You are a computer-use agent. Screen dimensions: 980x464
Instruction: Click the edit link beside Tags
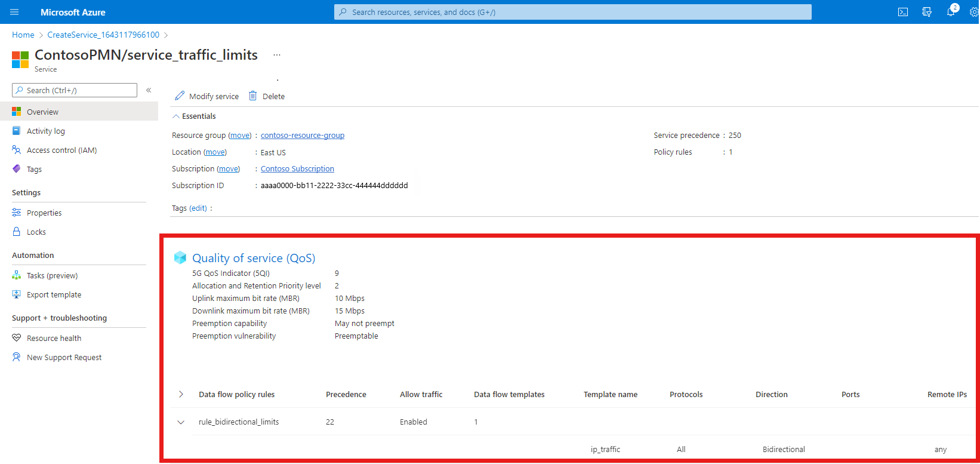coord(198,208)
